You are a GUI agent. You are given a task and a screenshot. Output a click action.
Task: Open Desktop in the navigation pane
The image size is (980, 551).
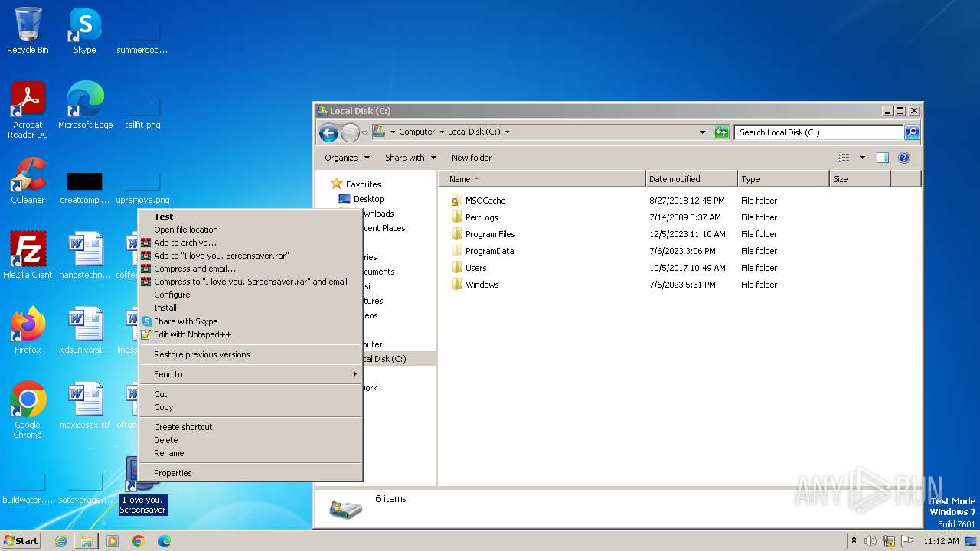pos(368,199)
